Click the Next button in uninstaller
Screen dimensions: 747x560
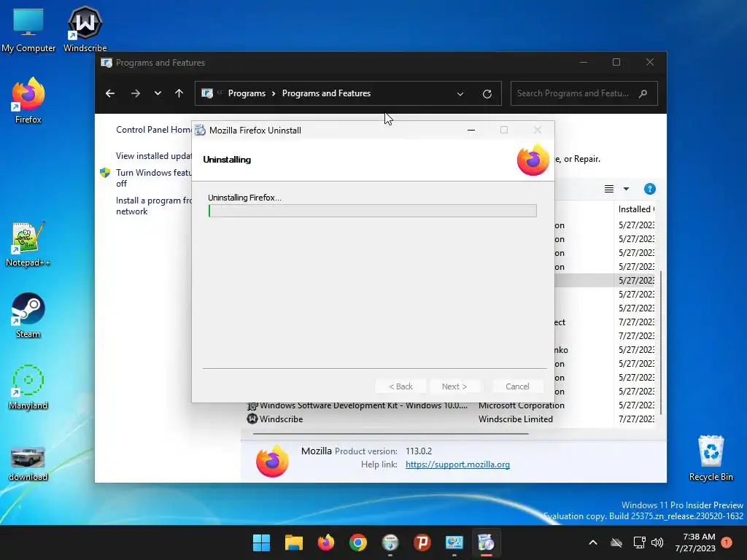click(x=454, y=386)
